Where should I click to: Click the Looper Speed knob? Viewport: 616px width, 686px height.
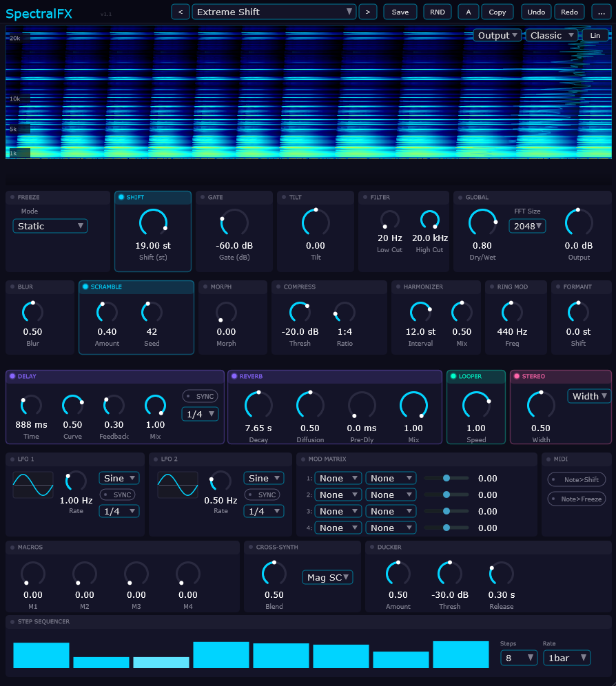476,405
